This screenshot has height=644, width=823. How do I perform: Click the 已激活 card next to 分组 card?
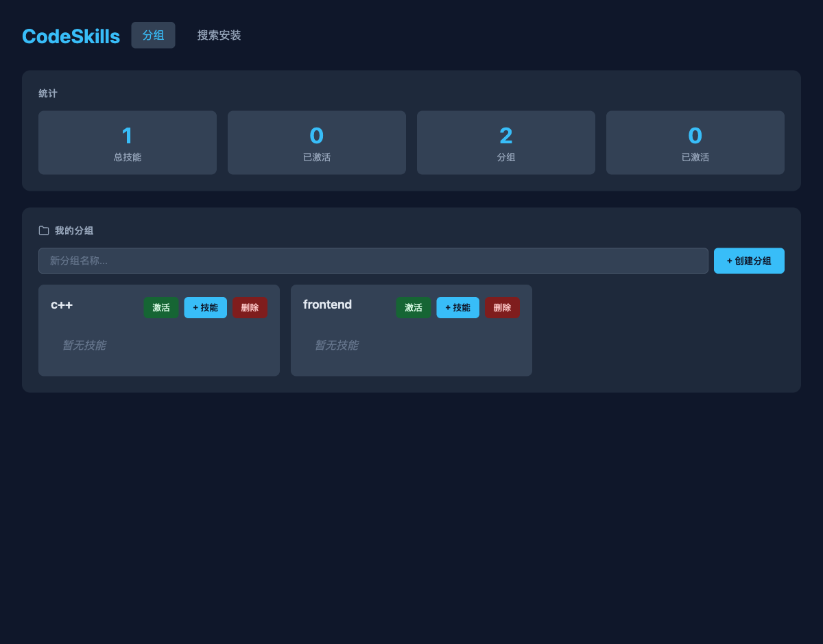(695, 143)
